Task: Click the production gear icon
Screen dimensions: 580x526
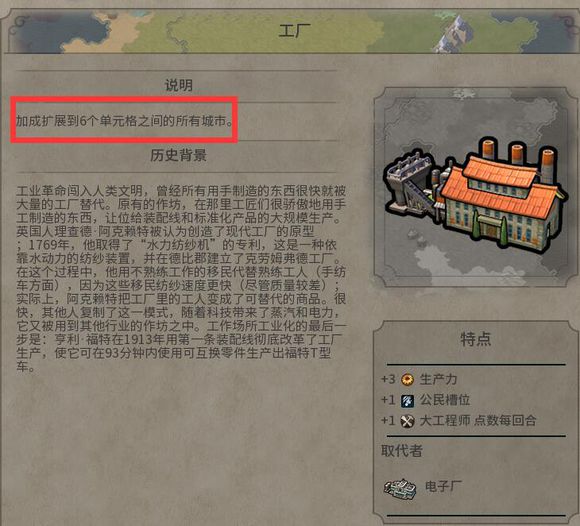Action: 408,379
